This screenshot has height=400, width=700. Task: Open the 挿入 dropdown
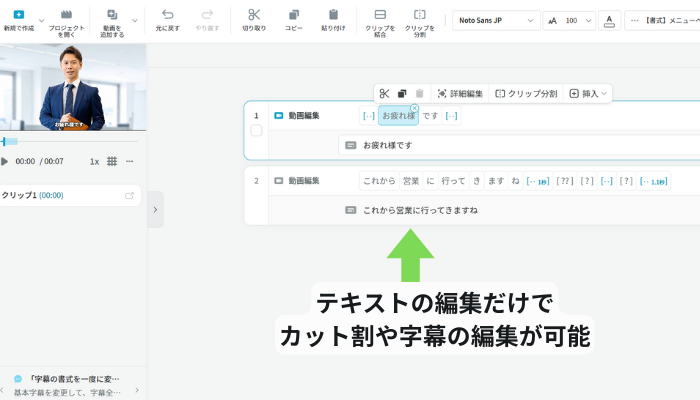tap(588, 94)
